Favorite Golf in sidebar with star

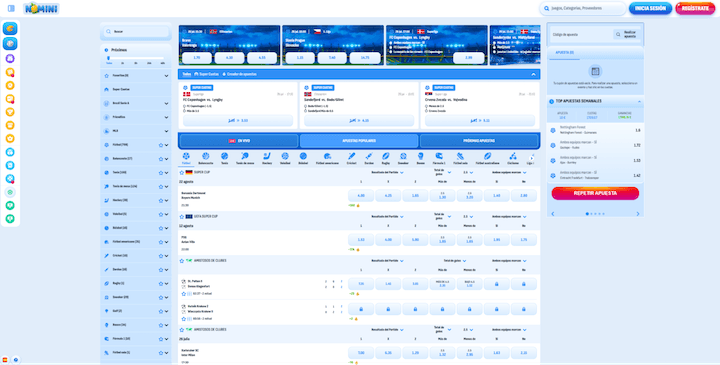(161, 311)
